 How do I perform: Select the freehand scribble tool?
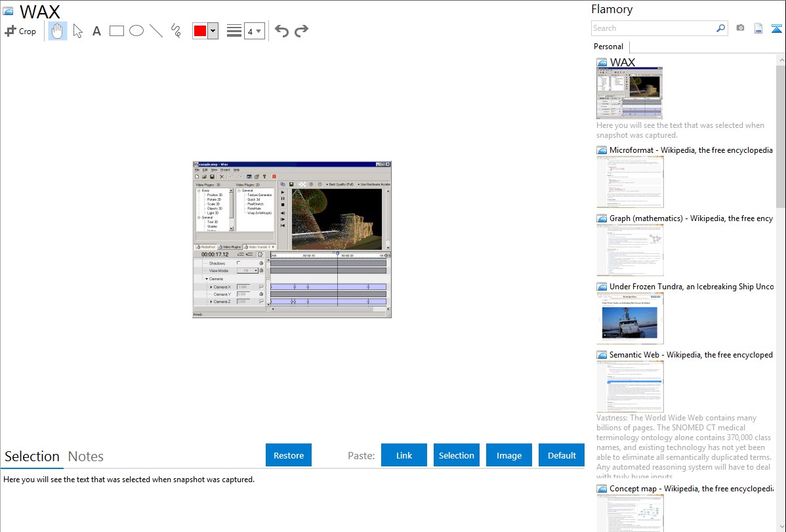[x=176, y=31]
